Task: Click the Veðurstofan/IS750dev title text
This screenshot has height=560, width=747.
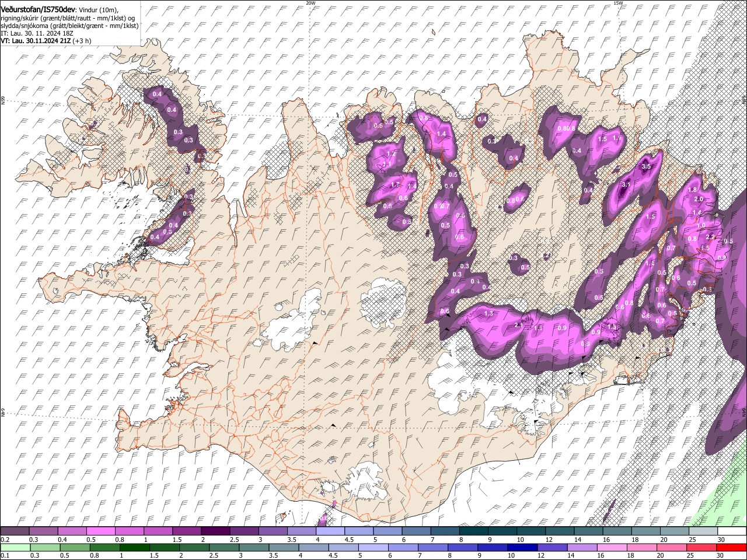Action: click(x=38, y=10)
